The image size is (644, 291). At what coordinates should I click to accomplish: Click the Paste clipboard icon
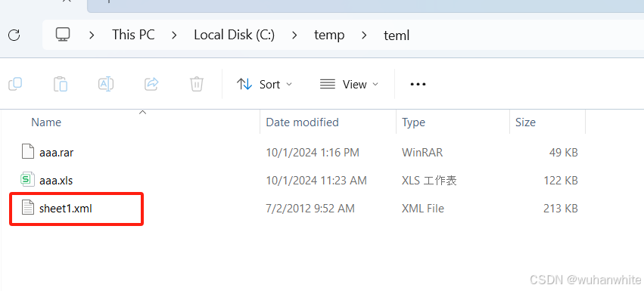(x=61, y=84)
